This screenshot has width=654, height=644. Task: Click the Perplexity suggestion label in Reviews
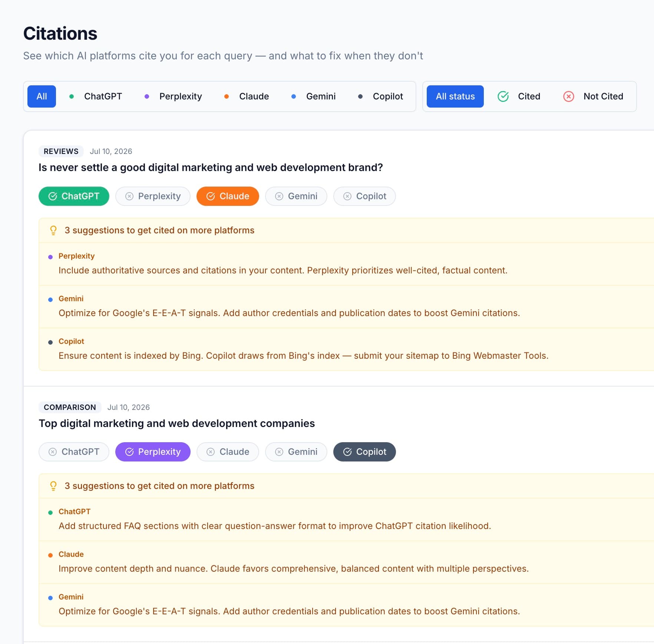(76, 256)
